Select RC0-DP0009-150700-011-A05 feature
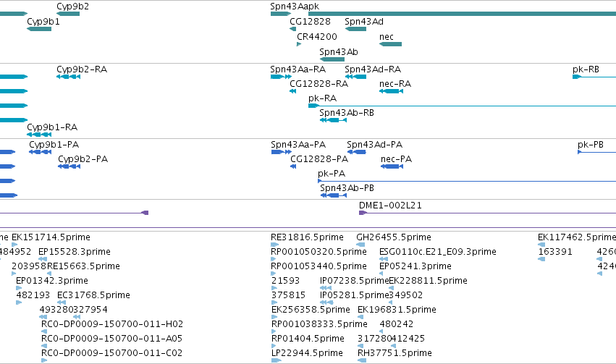Screen dimensions: 616x364 click(x=44, y=346)
